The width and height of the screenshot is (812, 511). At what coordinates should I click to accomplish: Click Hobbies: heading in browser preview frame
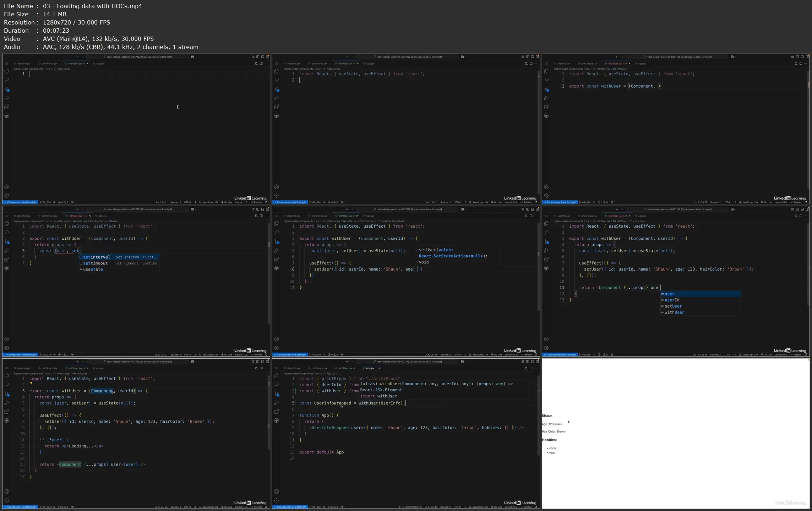tap(549, 440)
